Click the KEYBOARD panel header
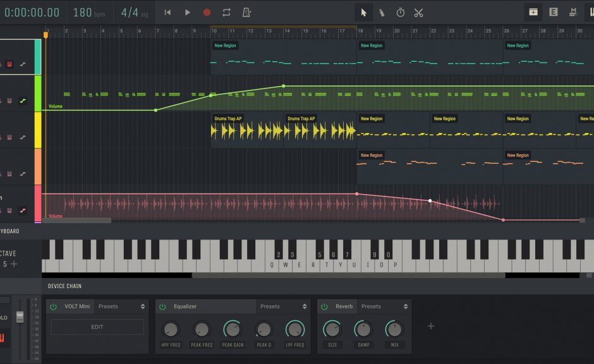 click(x=9, y=231)
